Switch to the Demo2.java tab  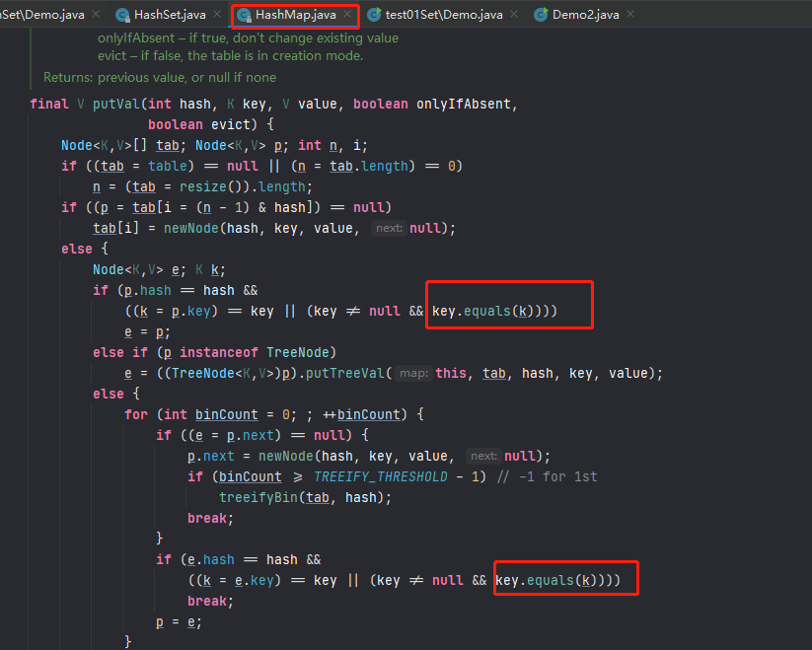point(586,15)
